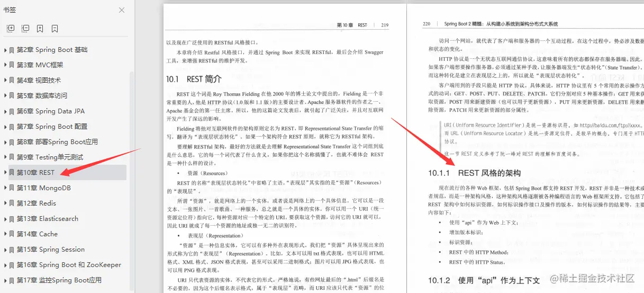Go to 第4章 视图技术 bookmark text

[x=39, y=81]
